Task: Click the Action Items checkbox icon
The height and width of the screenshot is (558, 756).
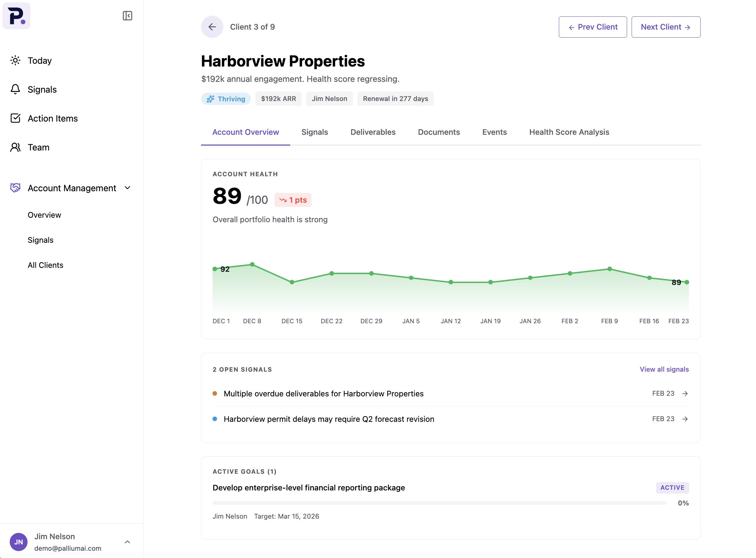Action: (x=15, y=118)
